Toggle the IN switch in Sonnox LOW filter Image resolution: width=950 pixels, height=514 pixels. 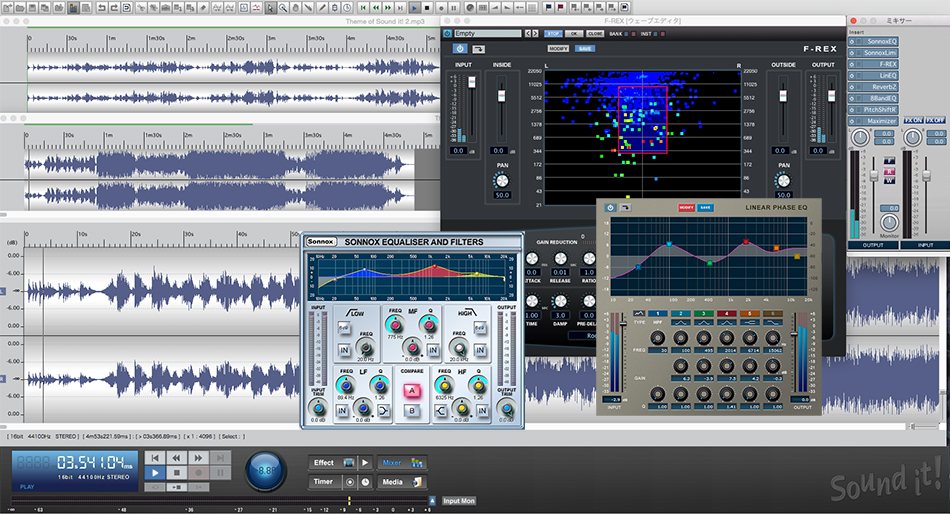(344, 350)
